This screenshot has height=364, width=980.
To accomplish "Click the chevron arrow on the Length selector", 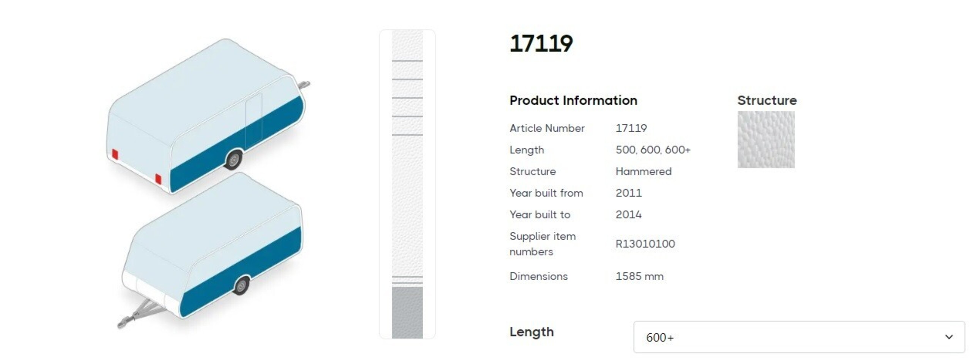I will coord(949,337).
